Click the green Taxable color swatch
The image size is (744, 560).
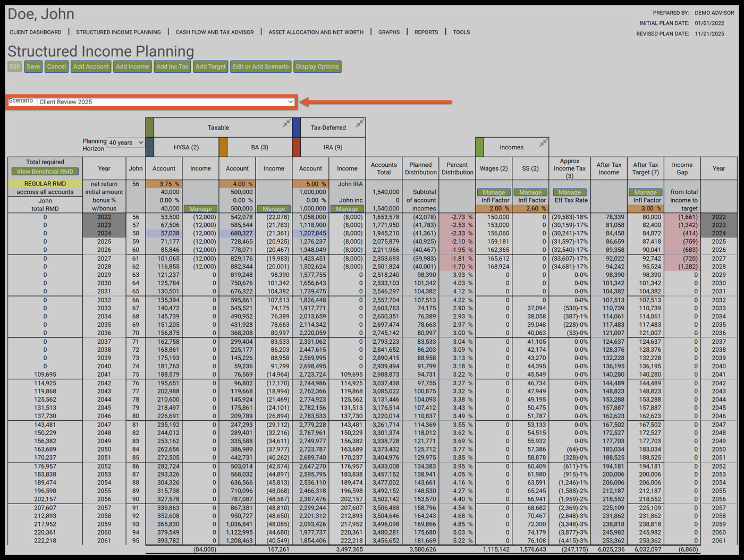[150, 128]
